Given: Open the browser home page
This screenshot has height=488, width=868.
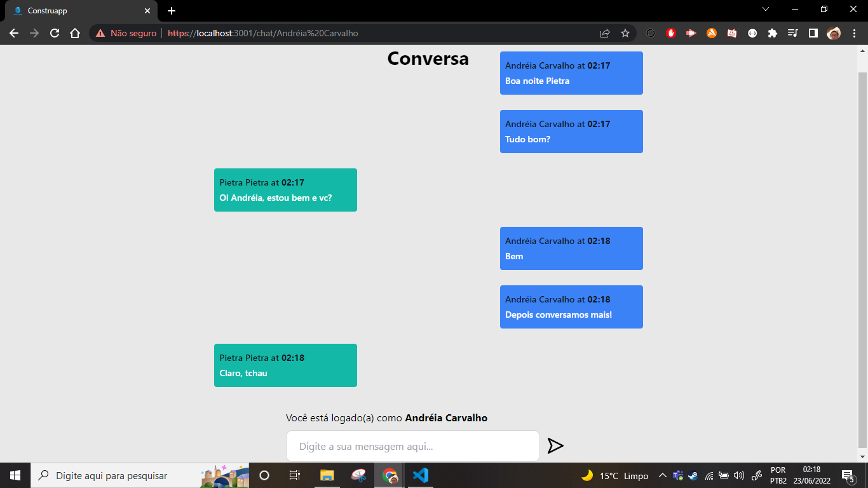Looking at the screenshot, I should tap(75, 33).
